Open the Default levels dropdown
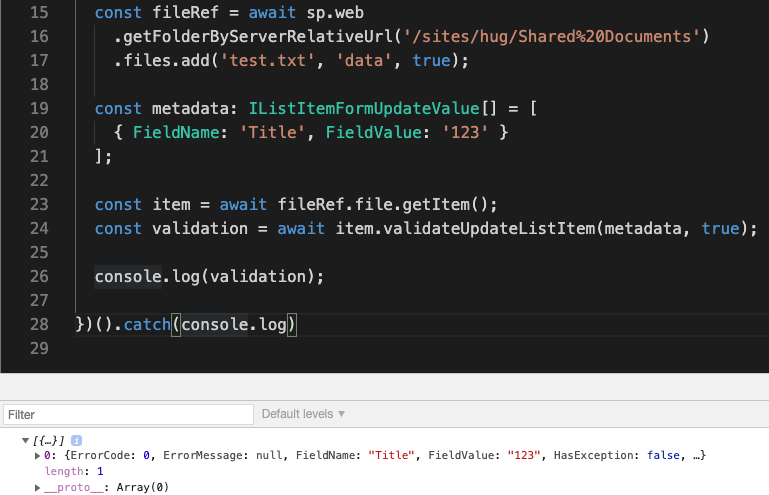769x495 pixels. [303, 414]
